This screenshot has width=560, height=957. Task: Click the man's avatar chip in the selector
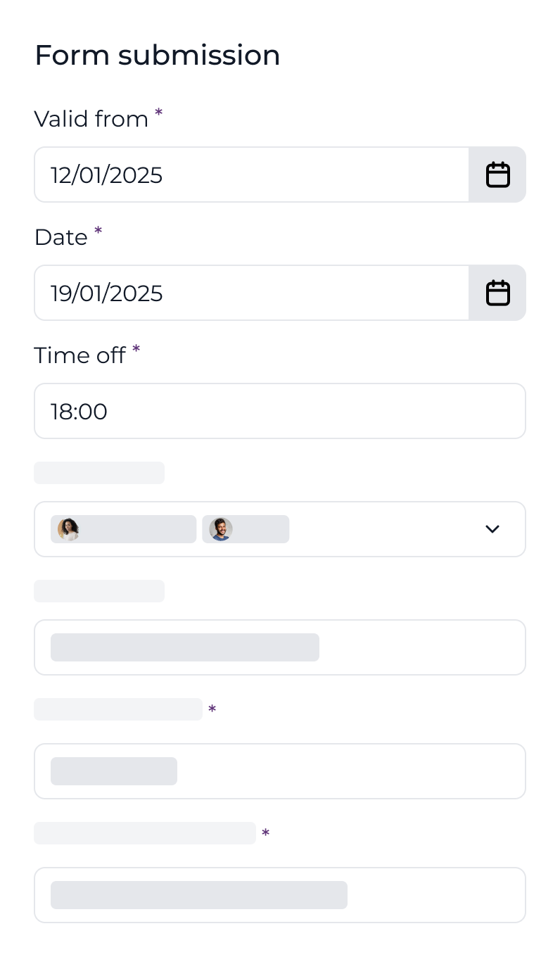click(246, 529)
